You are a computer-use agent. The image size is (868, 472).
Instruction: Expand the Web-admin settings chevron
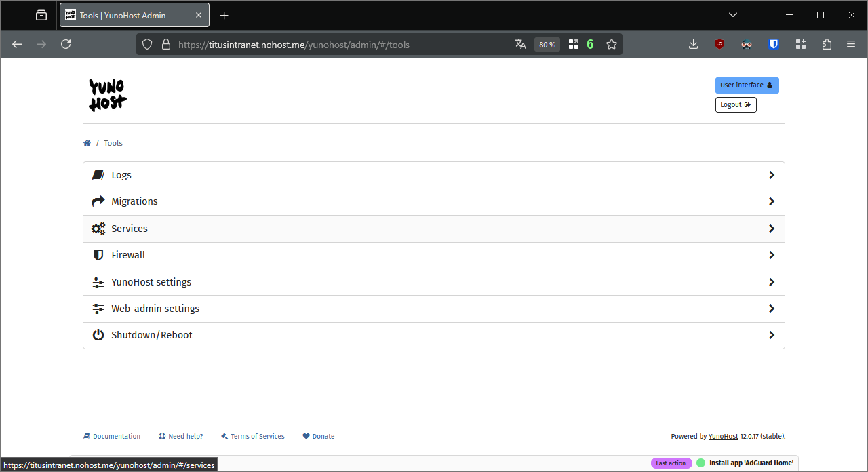coord(771,309)
